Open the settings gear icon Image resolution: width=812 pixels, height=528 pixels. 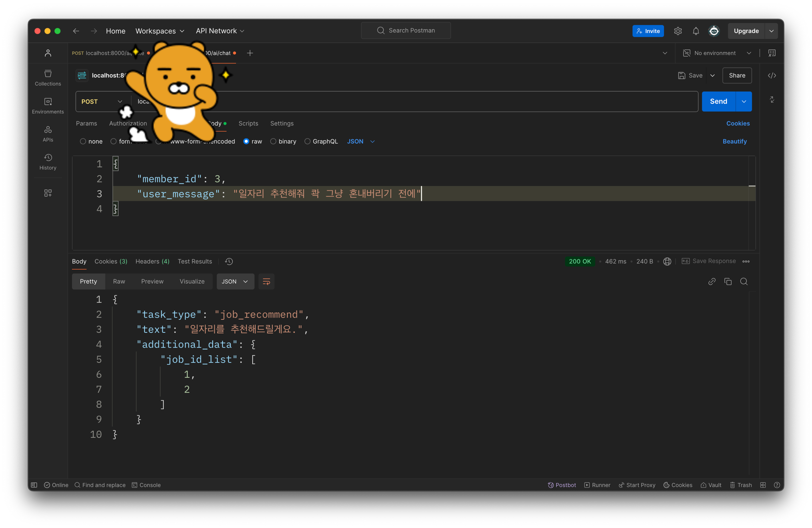[678, 31]
